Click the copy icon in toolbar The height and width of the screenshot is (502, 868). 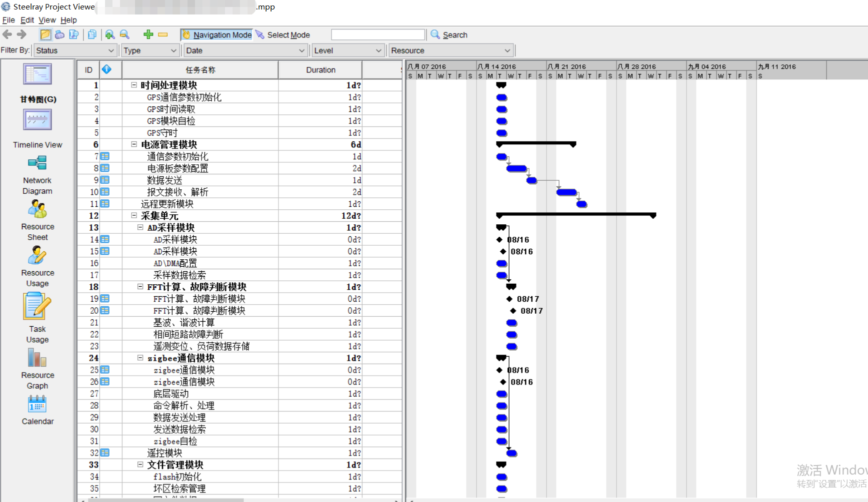click(x=92, y=34)
